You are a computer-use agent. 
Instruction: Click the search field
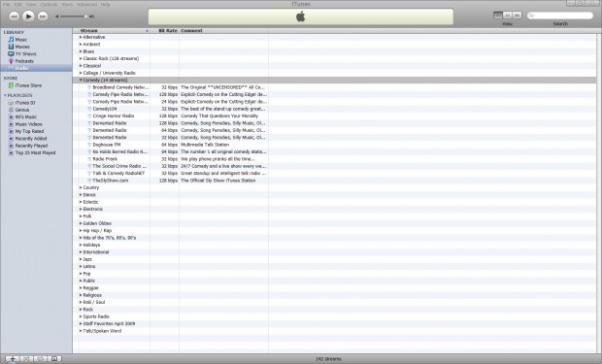coord(560,16)
